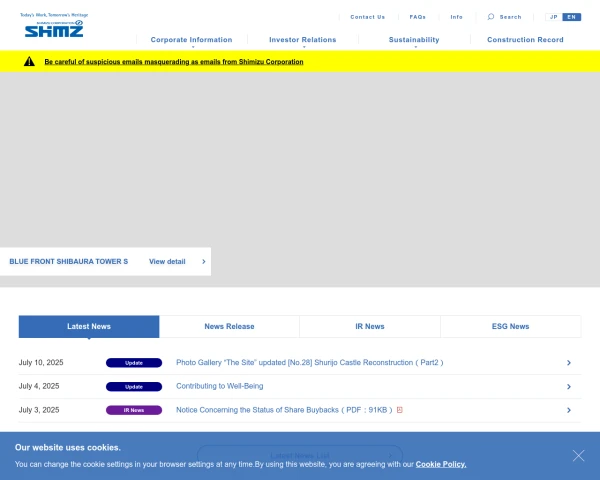The image size is (600, 480).
Task: Open the Info link
Action: (457, 17)
